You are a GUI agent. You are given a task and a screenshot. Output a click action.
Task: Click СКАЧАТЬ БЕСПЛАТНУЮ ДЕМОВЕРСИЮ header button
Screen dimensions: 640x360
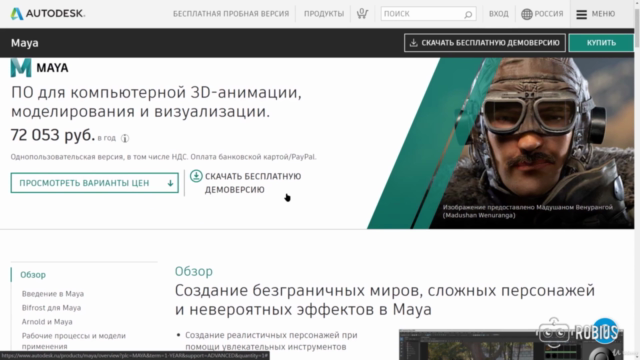click(484, 42)
